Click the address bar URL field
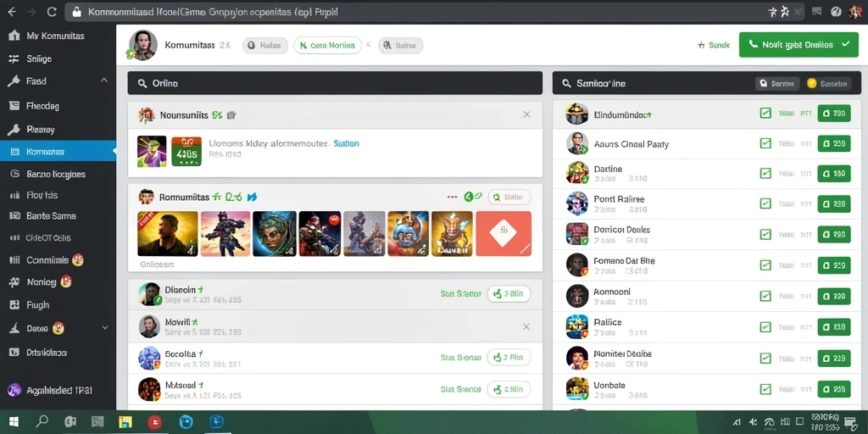Screen dimensions: 868x434 point(435,12)
